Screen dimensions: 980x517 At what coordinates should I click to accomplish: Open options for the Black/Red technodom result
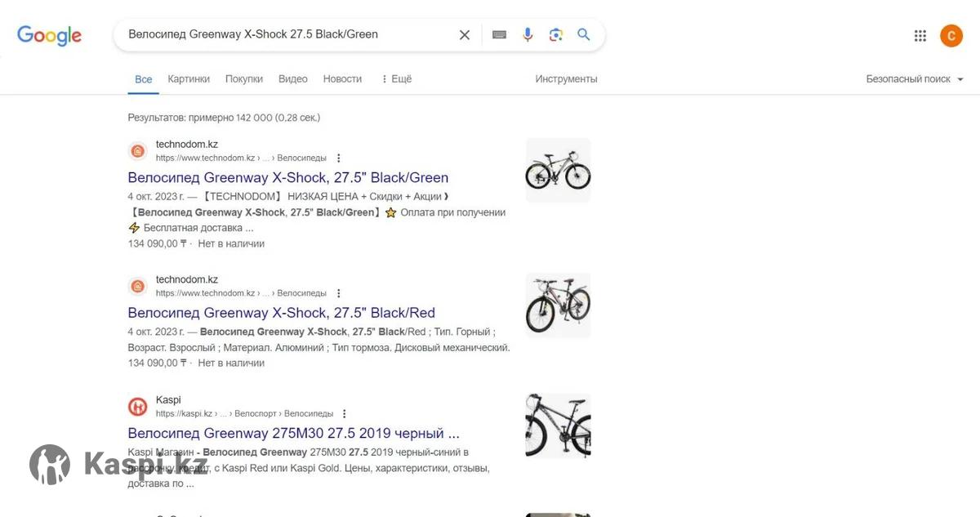(x=339, y=293)
